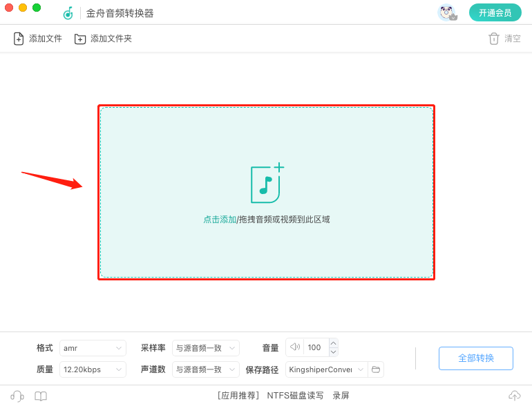Click the [应用推荐] label
Screen dimensions: 532x404
pyautogui.click(x=238, y=396)
